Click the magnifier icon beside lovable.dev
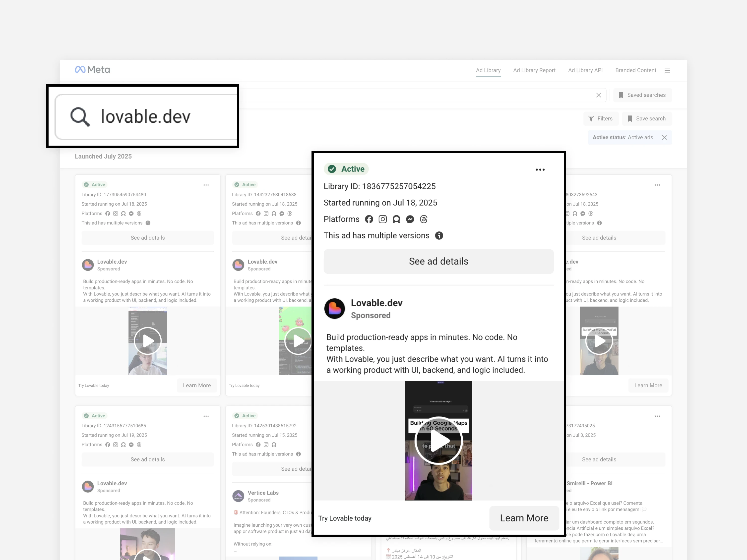The width and height of the screenshot is (747, 560). click(80, 117)
